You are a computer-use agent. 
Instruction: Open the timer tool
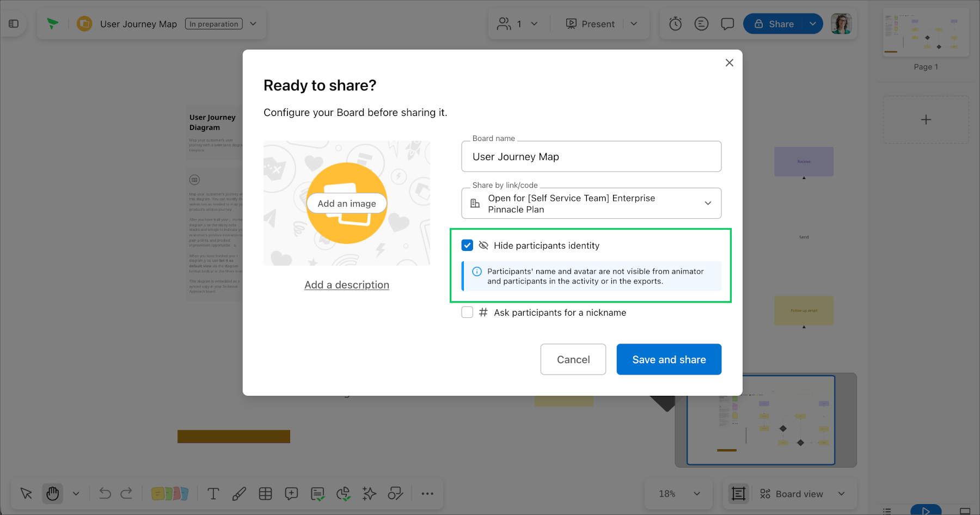point(675,24)
